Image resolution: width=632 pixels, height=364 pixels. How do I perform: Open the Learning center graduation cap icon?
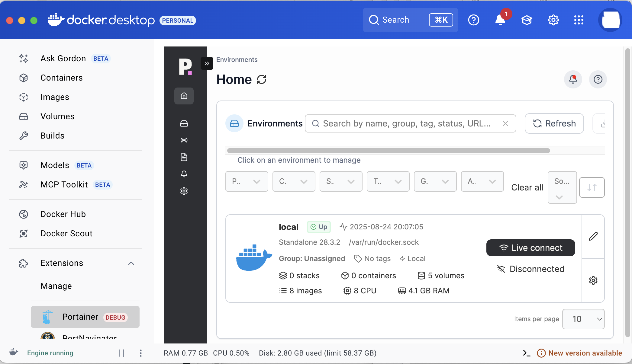pyautogui.click(x=527, y=20)
